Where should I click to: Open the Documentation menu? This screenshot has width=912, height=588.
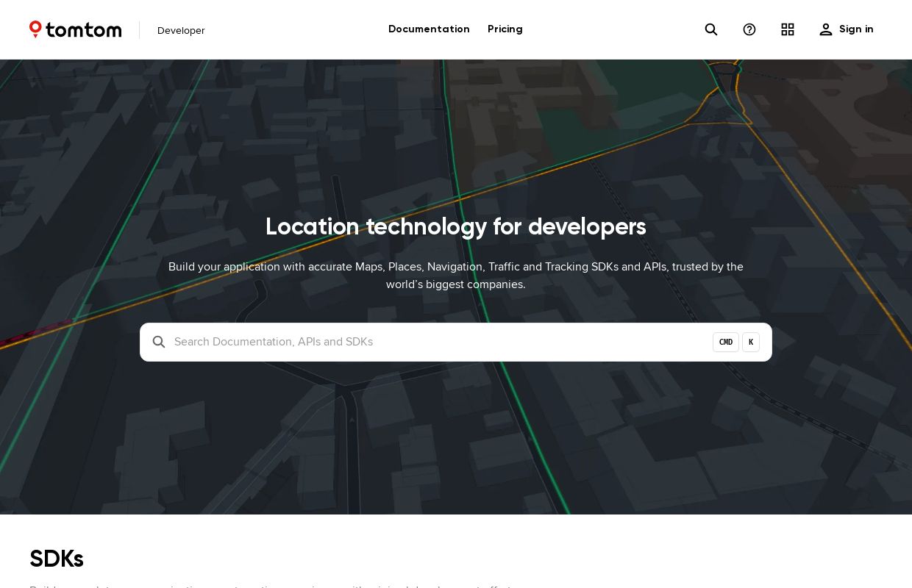pyautogui.click(x=429, y=29)
